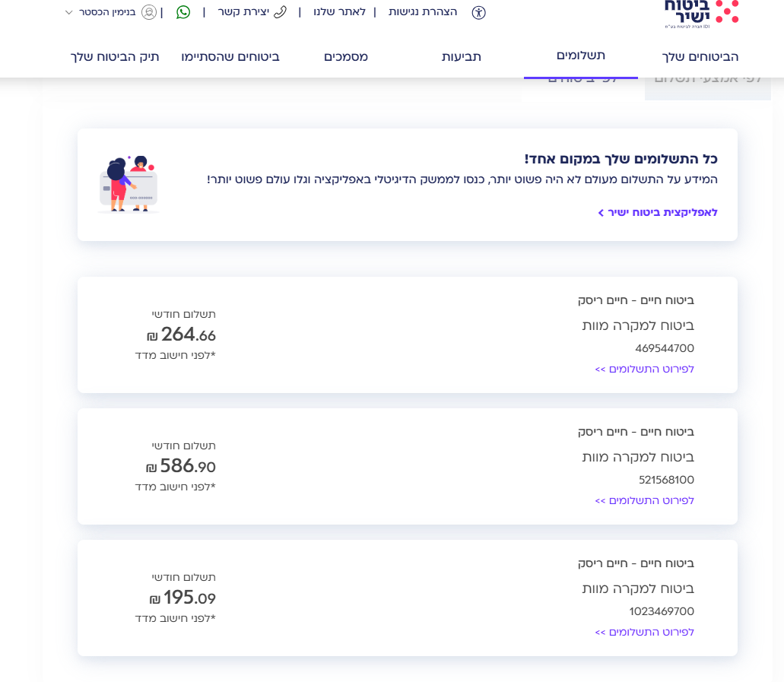Click the יצירת קשר link
Image resolution: width=784 pixels, height=682 pixels.
[243, 12]
